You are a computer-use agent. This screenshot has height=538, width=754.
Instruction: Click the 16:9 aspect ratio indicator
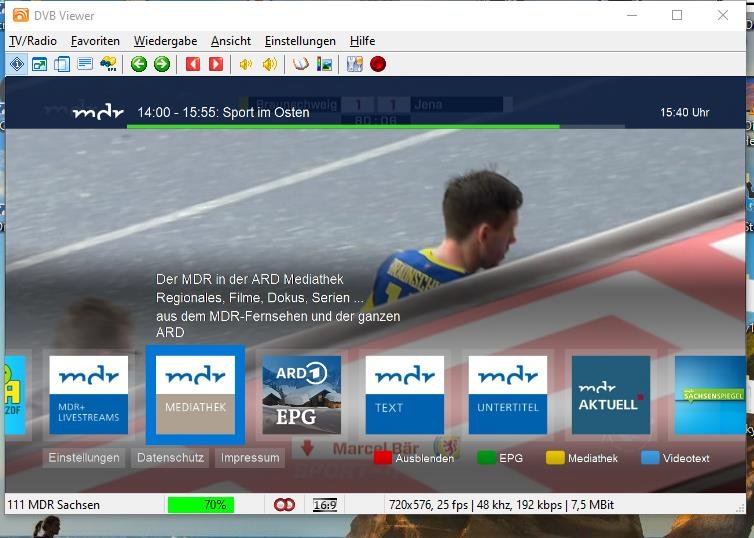point(325,505)
